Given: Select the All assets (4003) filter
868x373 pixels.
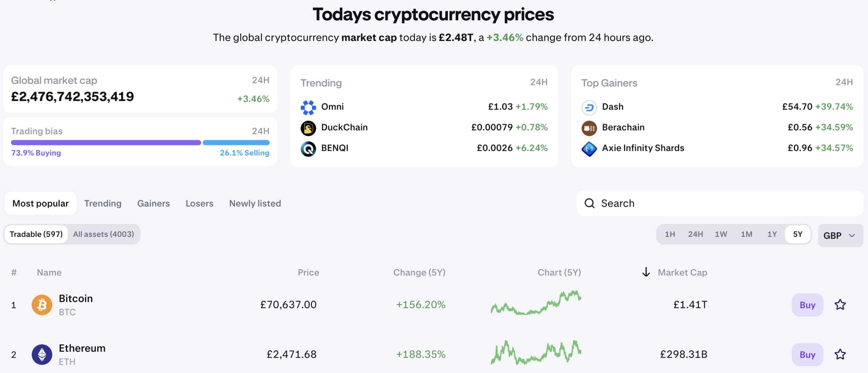Looking at the screenshot, I should pos(103,234).
